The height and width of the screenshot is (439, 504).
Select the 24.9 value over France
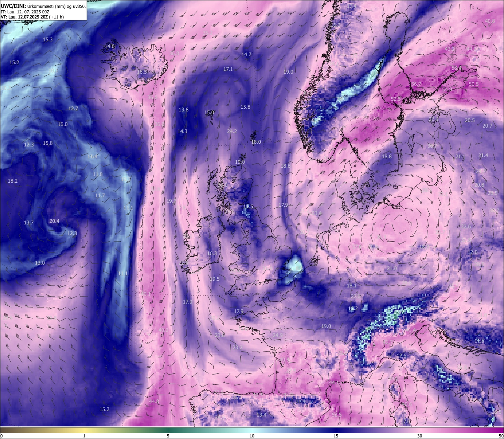[x=278, y=335]
